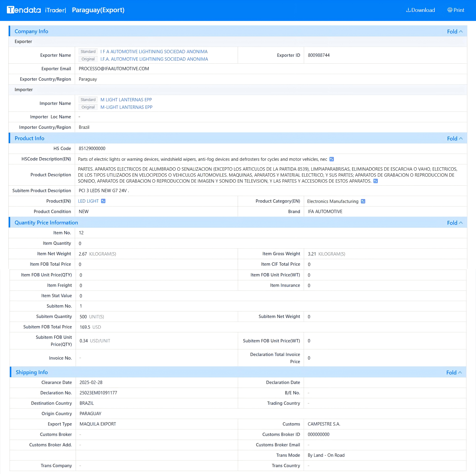Screen dimensions: 476x474
Task: Click subitem description PCI 3 LEDS NEW G7 24V
Action: point(104,191)
